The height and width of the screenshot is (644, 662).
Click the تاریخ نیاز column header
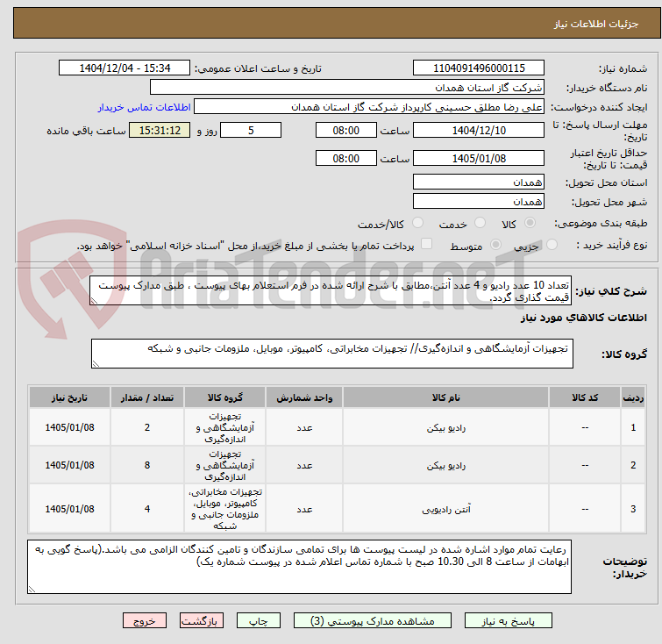click(69, 397)
